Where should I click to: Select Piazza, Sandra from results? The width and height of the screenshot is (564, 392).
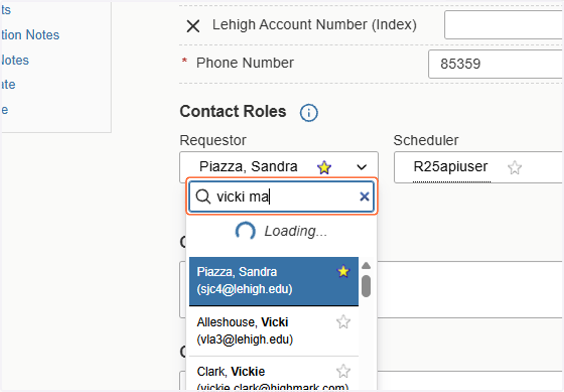[x=274, y=281]
